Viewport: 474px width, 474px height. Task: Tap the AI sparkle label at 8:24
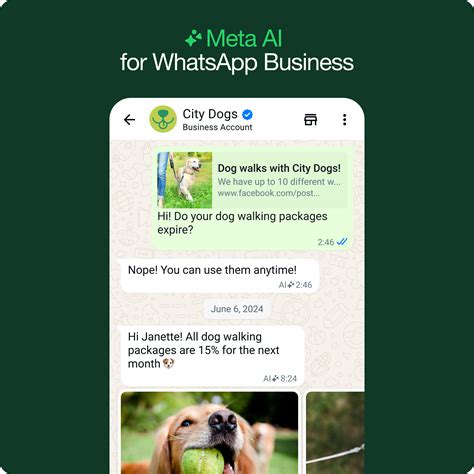271,378
